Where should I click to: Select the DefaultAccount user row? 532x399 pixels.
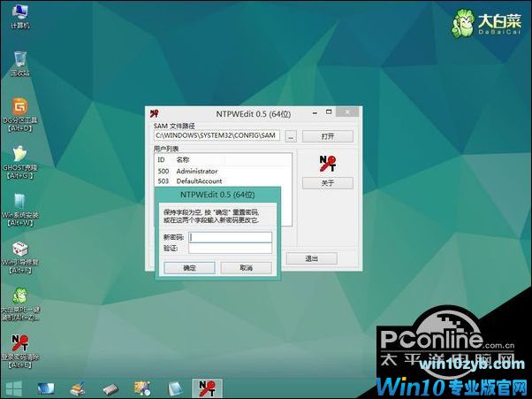(x=223, y=181)
